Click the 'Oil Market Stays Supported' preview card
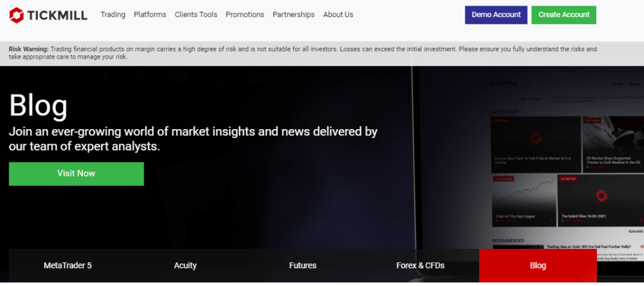The image size is (644, 286). tap(613, 144)
